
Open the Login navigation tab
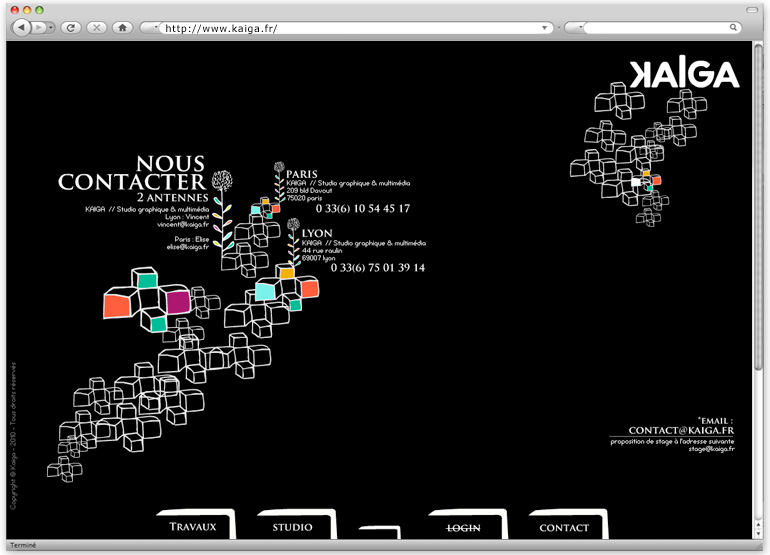point(467,525)
